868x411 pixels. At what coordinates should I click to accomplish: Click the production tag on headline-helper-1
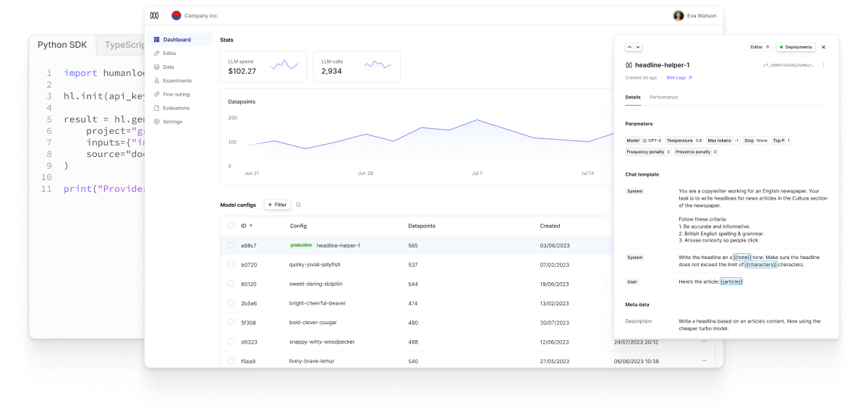click(301, 245)
